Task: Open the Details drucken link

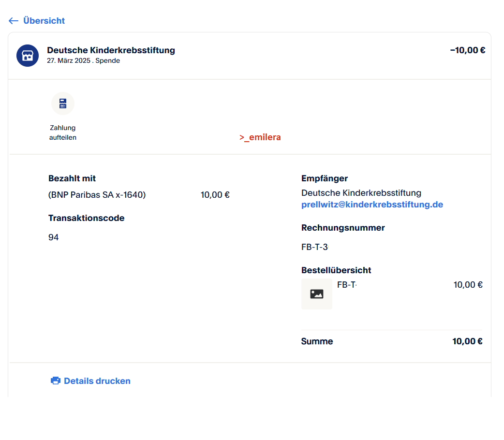Action: coord(97,381)
